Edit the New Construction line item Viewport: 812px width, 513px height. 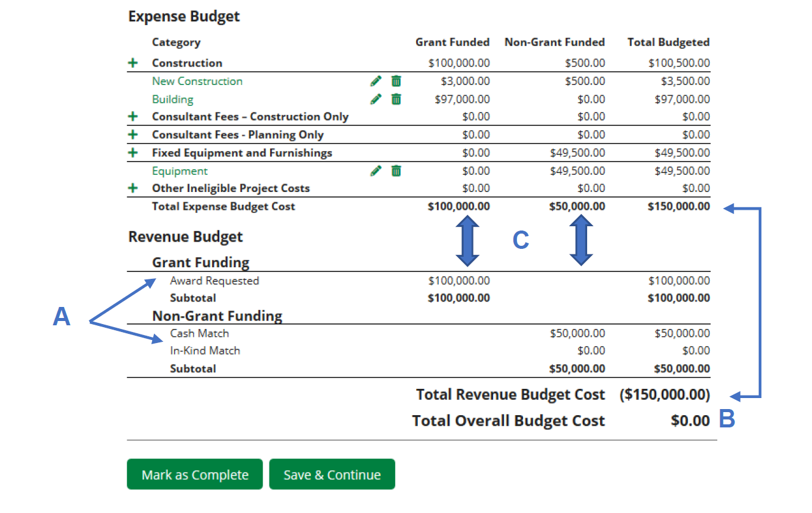pyautogui.click(x=376, y=81)
